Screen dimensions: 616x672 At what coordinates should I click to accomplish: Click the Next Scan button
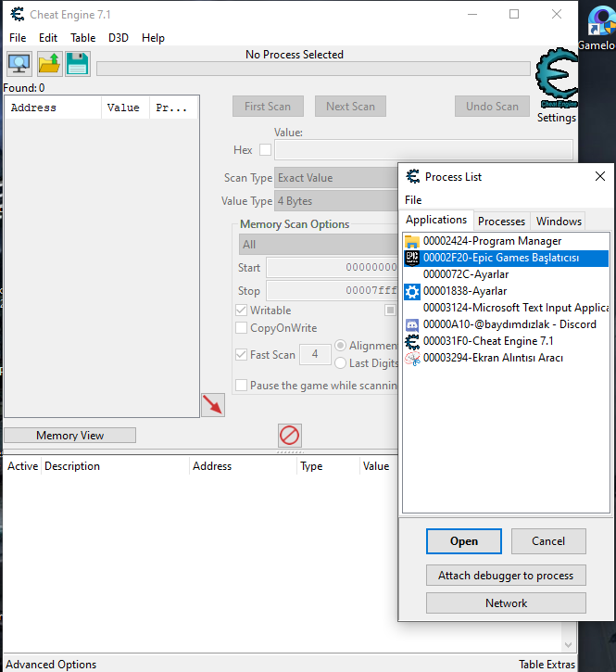[350, 107]
